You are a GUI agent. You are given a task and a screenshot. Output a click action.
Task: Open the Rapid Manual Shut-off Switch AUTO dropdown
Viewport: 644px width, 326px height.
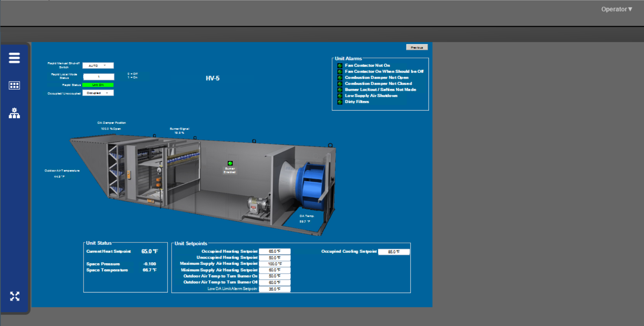(98, 66)
